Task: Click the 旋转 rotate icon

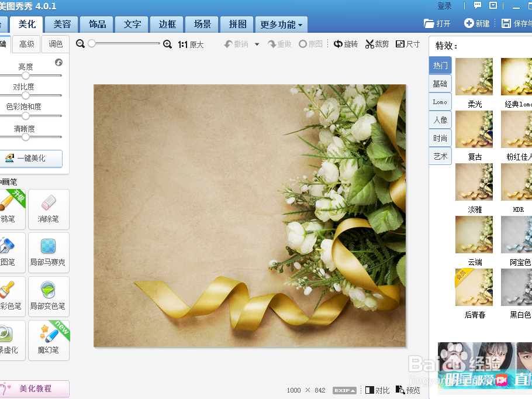Action: click(x=346, y=43)
